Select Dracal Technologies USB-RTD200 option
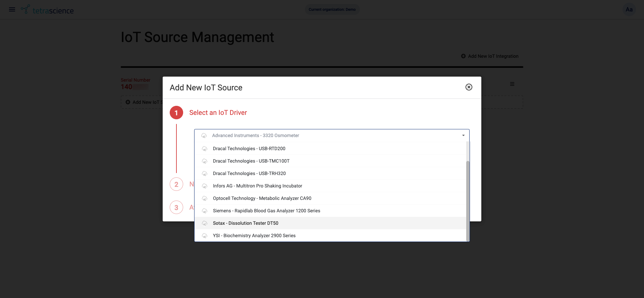644x298 pixels. 330,148
